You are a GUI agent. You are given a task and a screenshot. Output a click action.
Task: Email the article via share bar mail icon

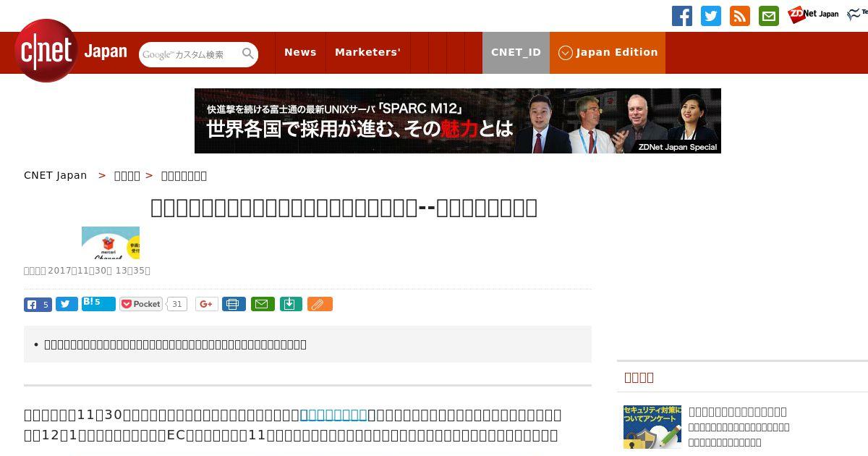(x=263, y=304)
